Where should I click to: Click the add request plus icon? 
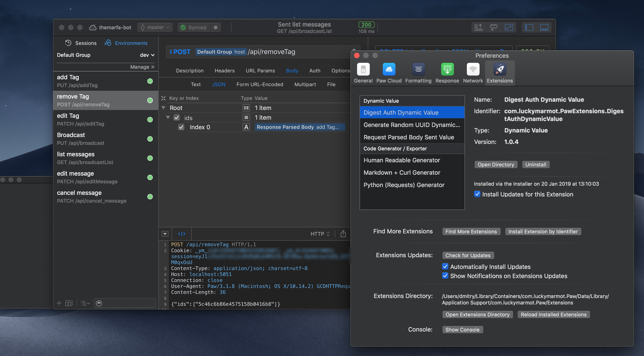[x=59, y=303]
